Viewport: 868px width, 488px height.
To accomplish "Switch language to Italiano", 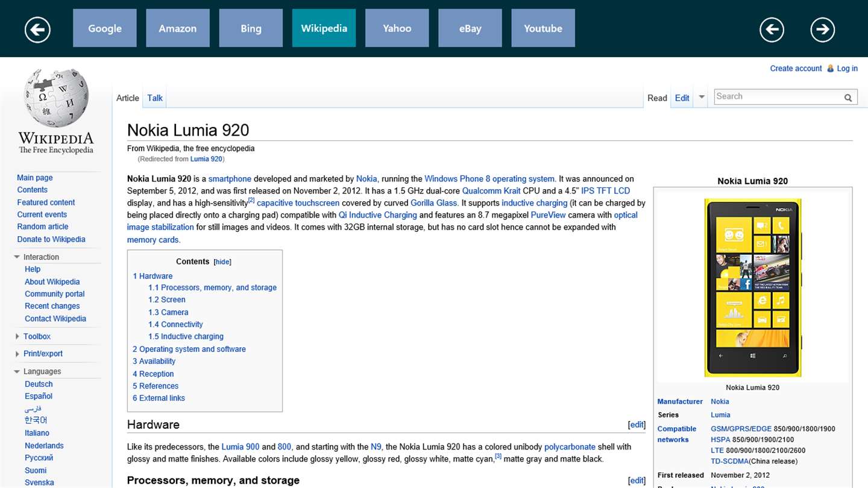I will pyautogui.click(x=37, y=433).
